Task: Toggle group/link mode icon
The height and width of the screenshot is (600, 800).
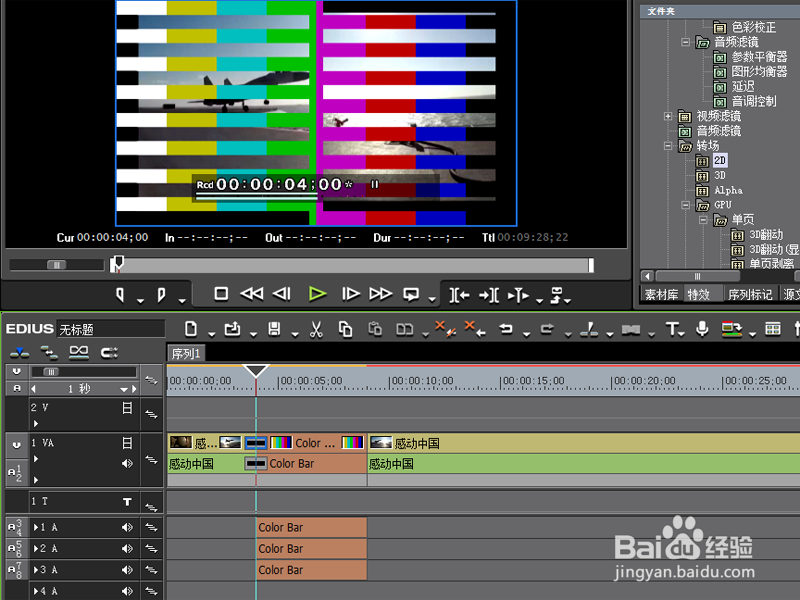Action: [x=79, y=352]
